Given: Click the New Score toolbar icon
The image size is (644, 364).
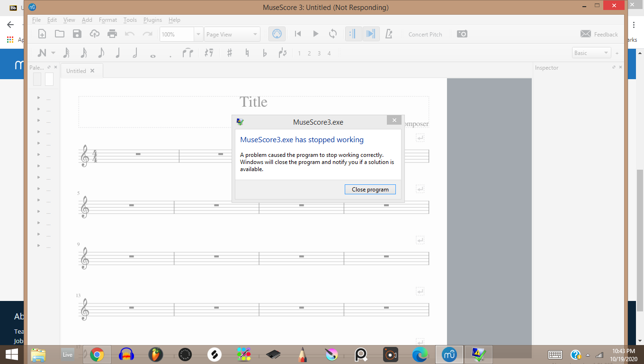Looking at the screenshot, I should pyautogui.click(x=42, y=34).
